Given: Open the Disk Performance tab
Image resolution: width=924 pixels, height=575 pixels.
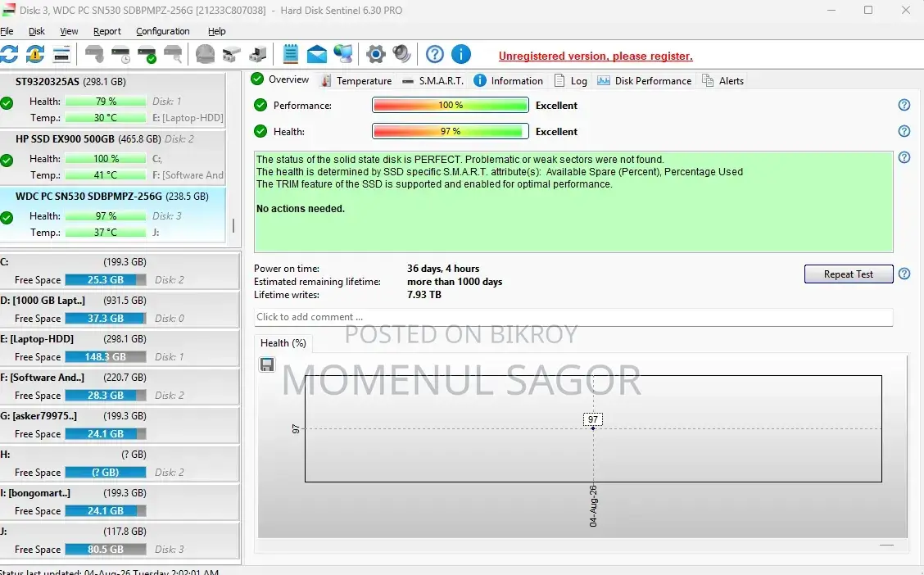Looking at the screenshot, I should click(644, 81).
